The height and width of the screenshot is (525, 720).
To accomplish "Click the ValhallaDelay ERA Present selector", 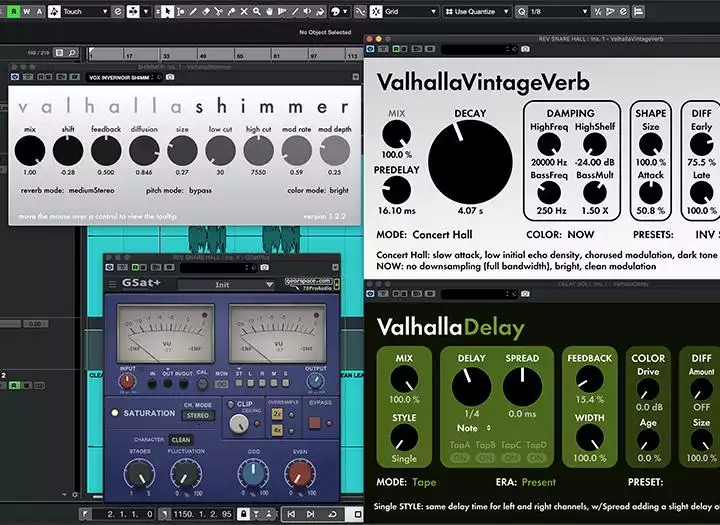I will pos(539,482).
